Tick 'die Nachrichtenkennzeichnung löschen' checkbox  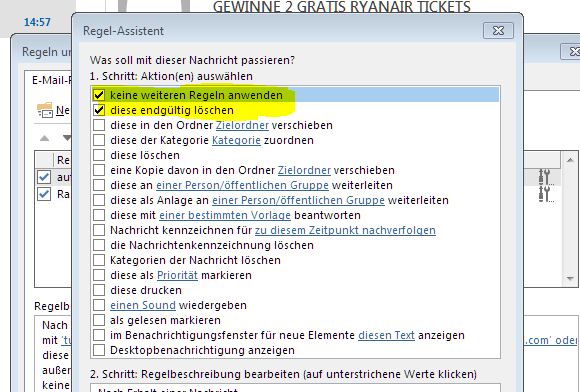click(99, 245)
